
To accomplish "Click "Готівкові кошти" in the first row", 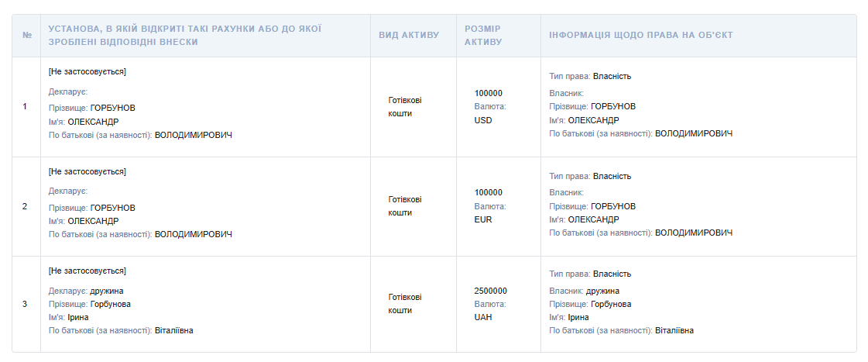I will [x=405, y=106].
